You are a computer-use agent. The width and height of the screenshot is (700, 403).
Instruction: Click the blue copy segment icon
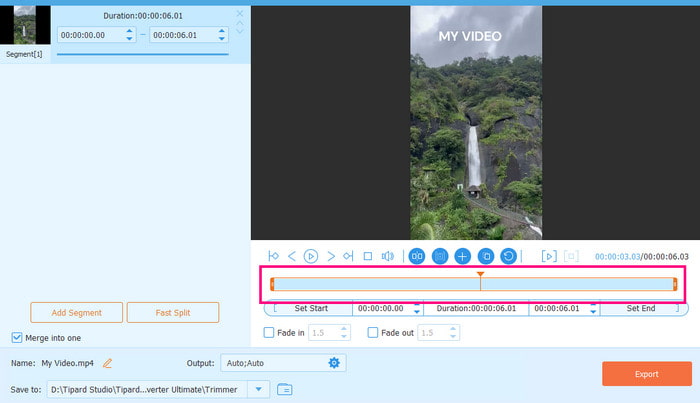486,256
